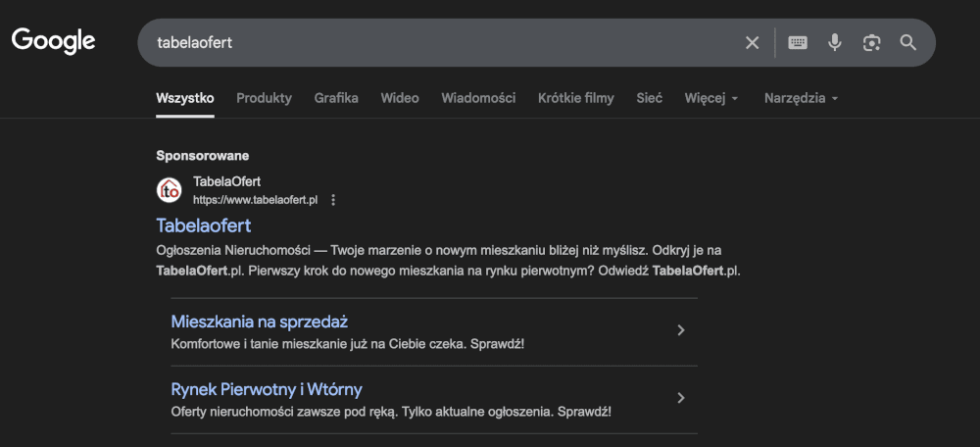The image size is (980, 447).
Task: Open the Tabelaofert ad headline link
Action: pos(204,226)
